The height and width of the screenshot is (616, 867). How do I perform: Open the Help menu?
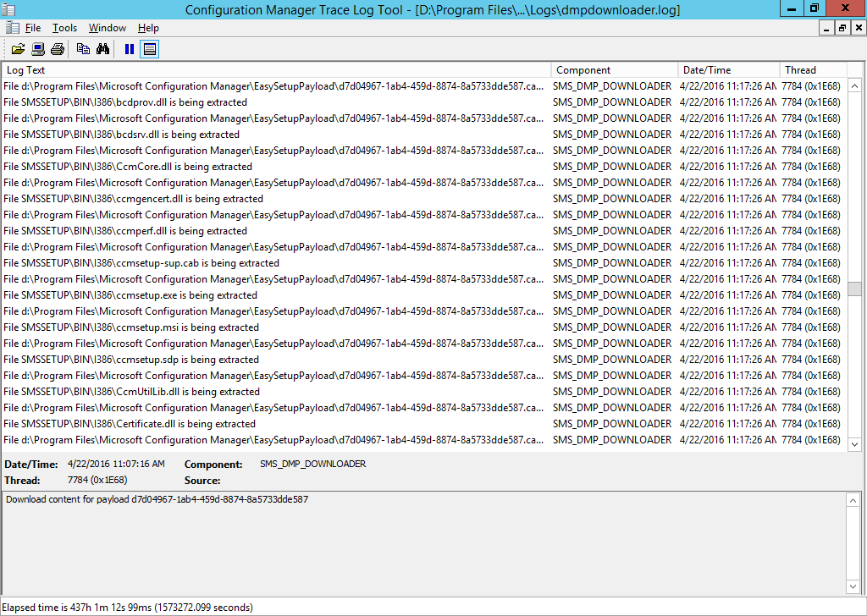[148, 28]
